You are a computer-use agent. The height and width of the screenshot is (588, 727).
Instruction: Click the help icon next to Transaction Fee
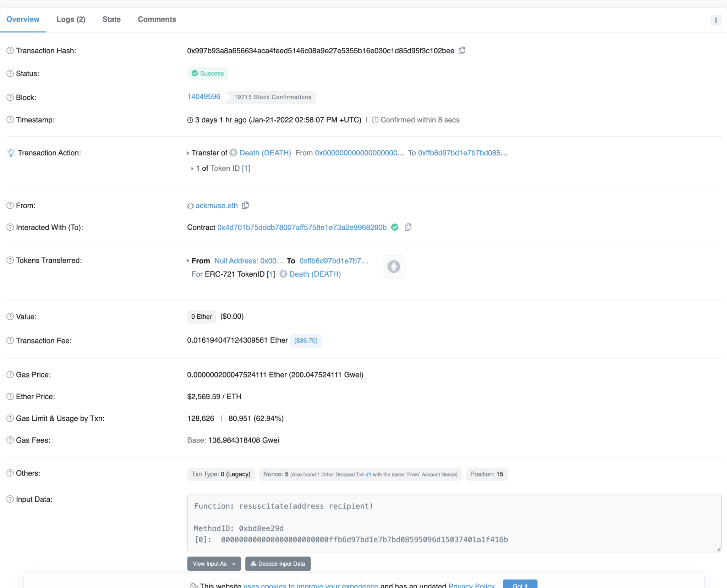coord(10,340)
